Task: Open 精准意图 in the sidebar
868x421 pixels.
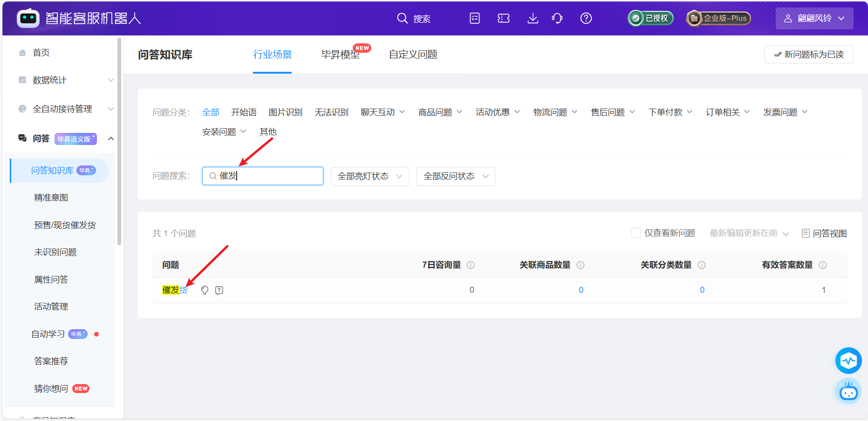Action: click(x=51, y=198)
